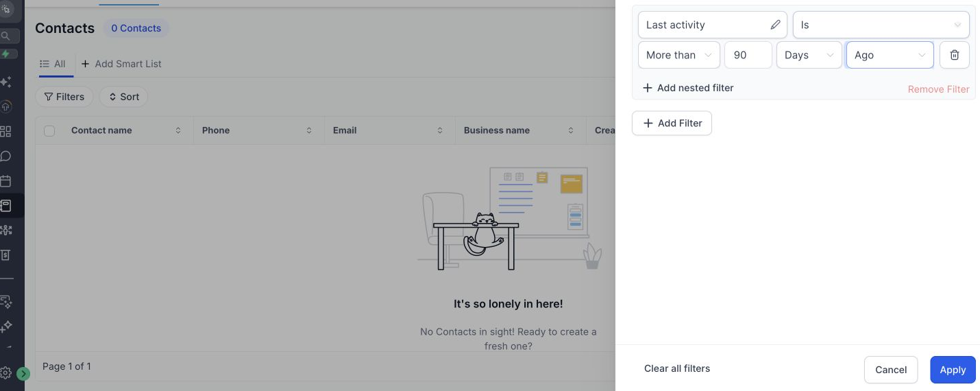This screenshot has height=391, width=980.
Task: Click the Add Filter button
Action: [x=672, y=123]
